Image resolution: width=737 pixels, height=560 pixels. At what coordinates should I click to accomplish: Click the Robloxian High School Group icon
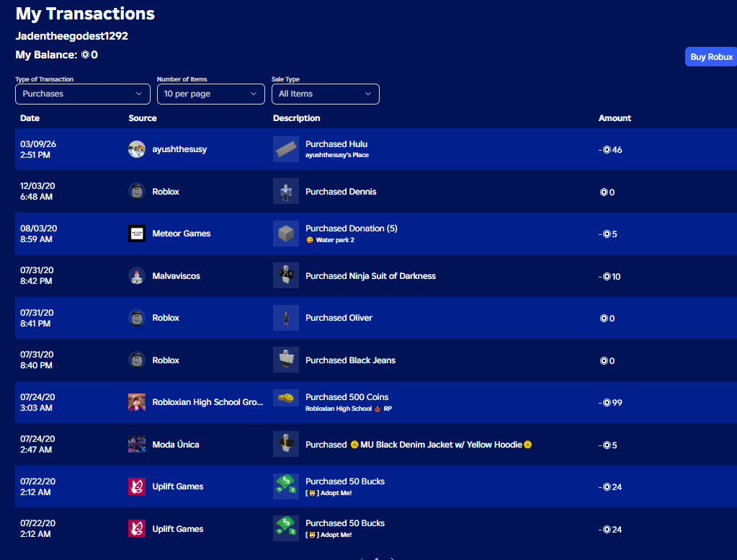(137, 402)
